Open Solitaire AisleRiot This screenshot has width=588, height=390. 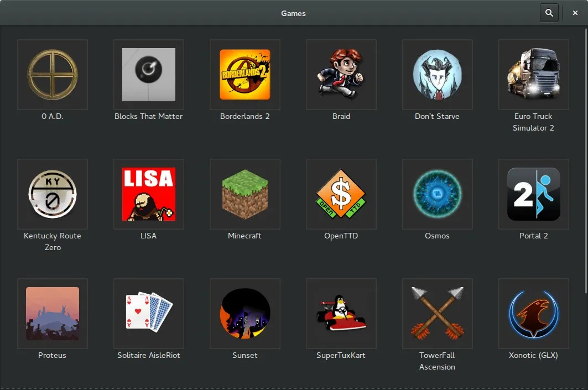(148, 313)
